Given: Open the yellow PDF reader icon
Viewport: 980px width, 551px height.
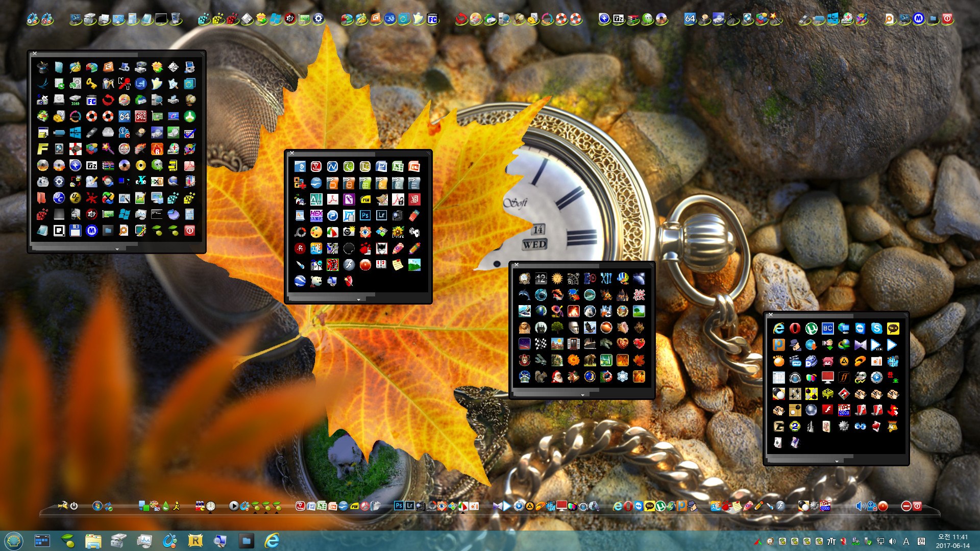Looking at the screenshot, I should [365, 199].
